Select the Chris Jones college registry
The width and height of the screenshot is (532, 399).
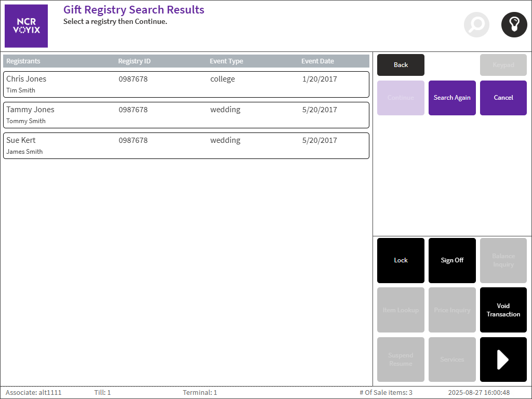tap(186, 84)
